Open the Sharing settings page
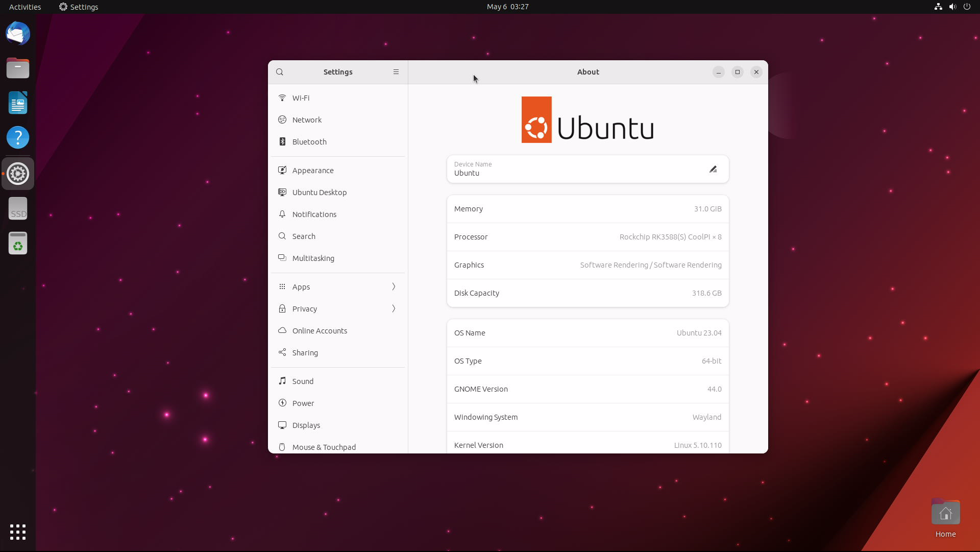 (338, 352)
